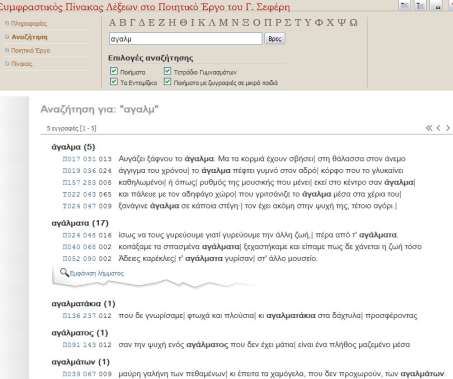The height and width of the screenshot is (379, 453).
Task: Open the Εμφάνιση λήμματος link
Action: 97,274
